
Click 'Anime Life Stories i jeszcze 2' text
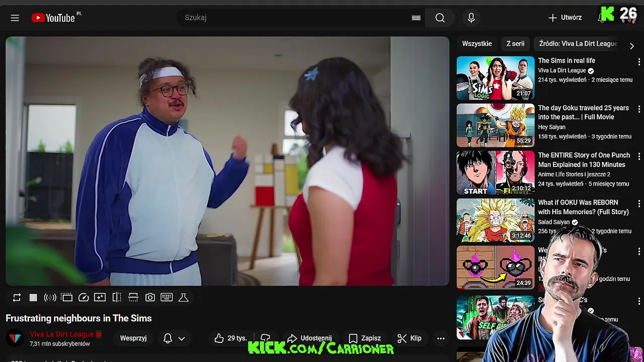tap(574, 174)
